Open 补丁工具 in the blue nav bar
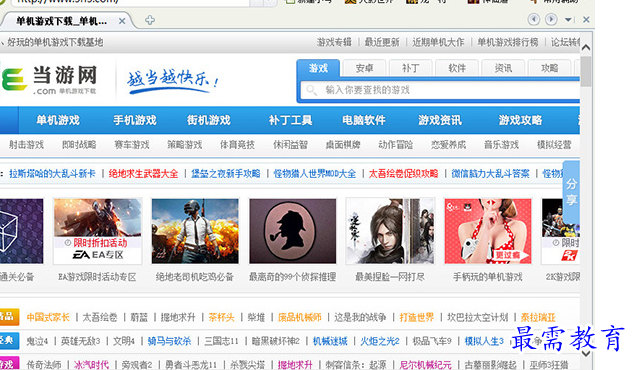This screenshot has width=633, height=370. click(x=290, y=120)
